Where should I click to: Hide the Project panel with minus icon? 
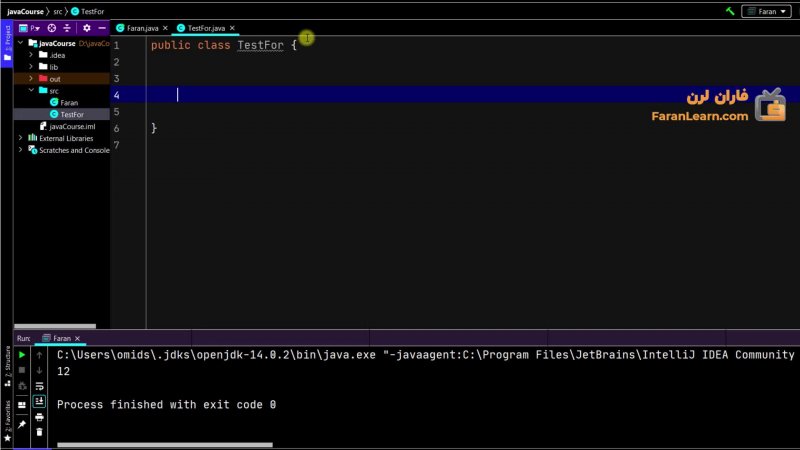coord(102,28)
